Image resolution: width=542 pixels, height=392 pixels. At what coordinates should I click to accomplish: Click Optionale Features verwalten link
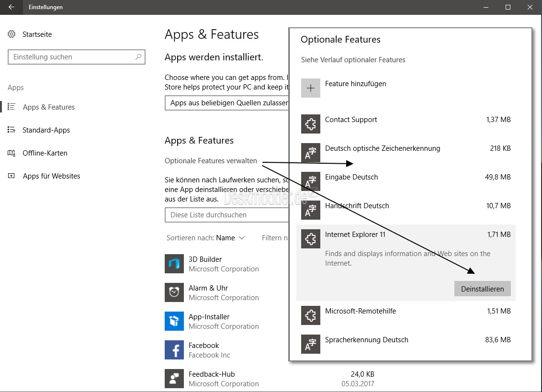[211, 161]
